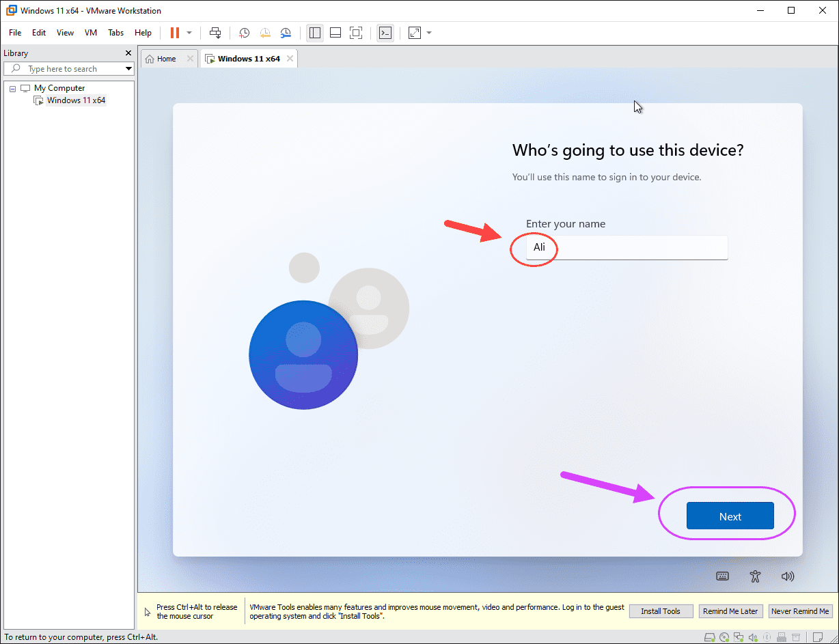Click the blue Next button

[x=730, y=516]
